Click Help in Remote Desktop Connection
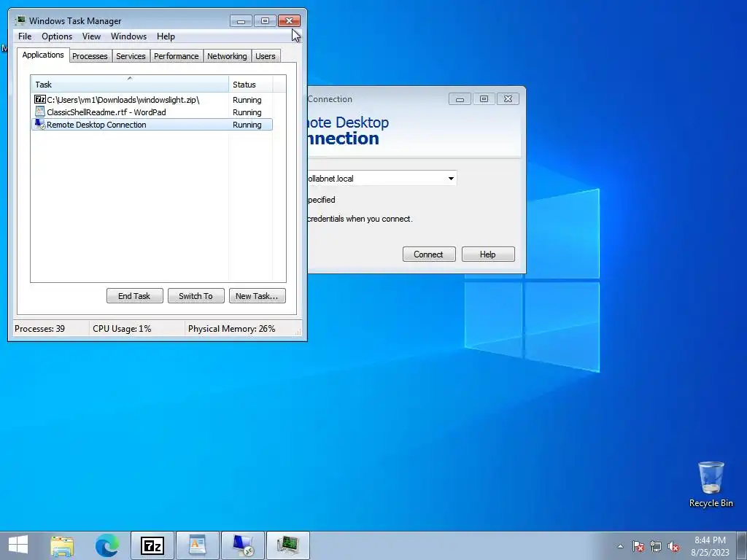This screenshot has height=560, width=747. [x=488, y=254]
